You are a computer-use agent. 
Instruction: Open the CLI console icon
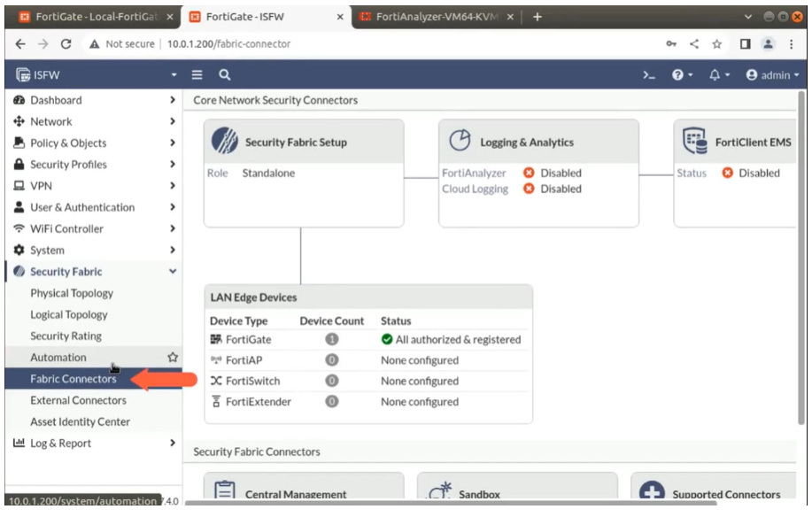pos(649,75)
